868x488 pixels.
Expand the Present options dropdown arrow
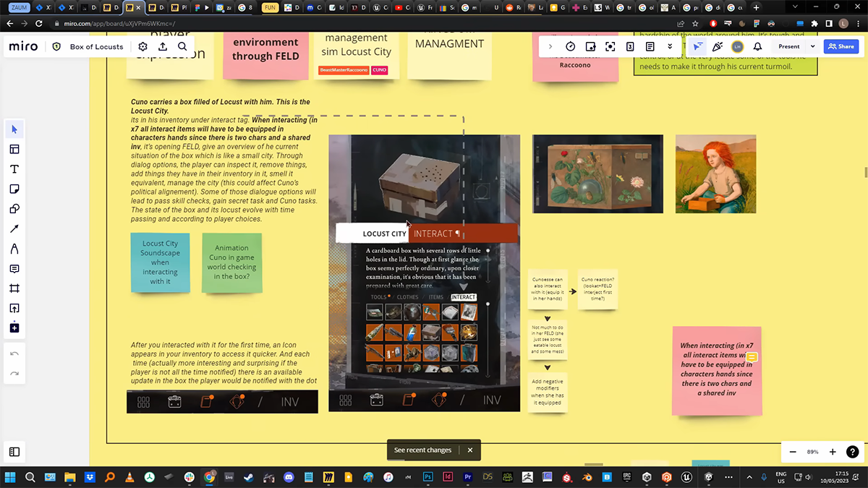tap(812, 46)
